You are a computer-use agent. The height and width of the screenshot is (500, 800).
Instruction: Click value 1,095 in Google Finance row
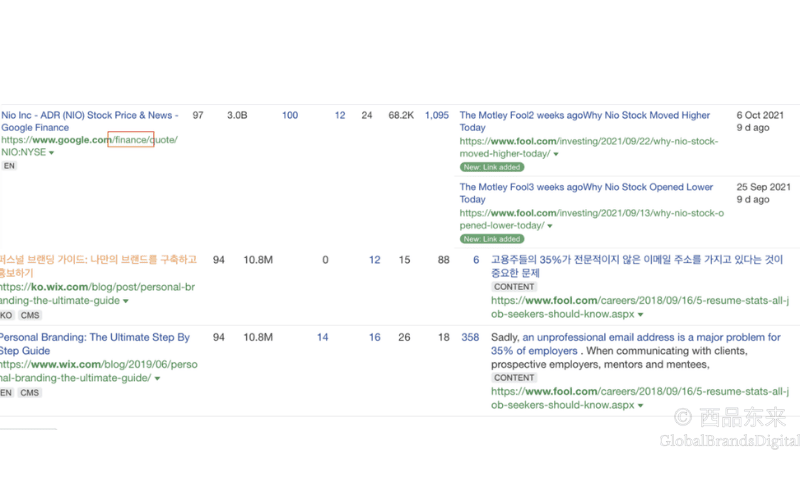pos(437,116)
